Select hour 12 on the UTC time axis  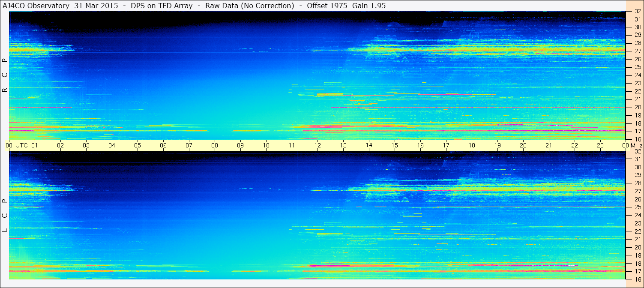[318, 145]
